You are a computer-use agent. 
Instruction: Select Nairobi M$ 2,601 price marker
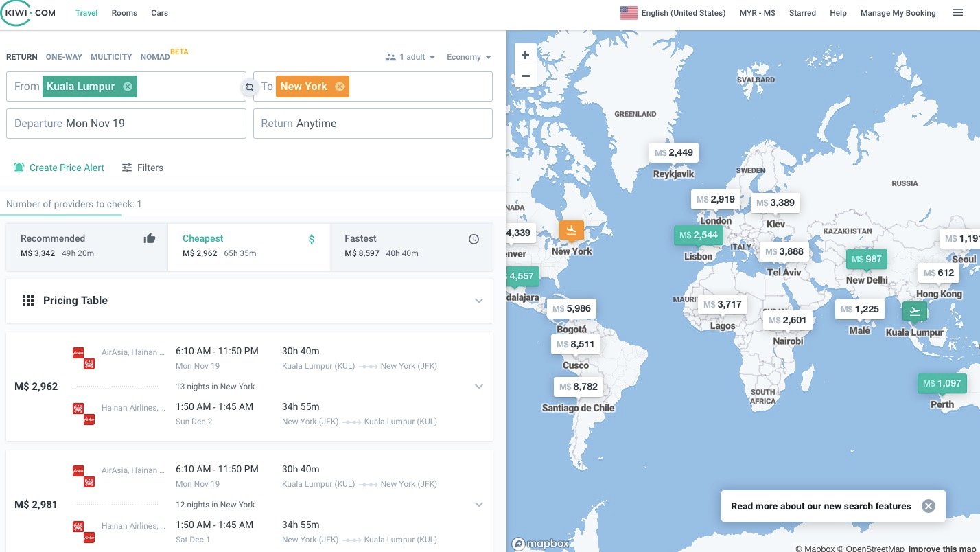tap(788, 320)
